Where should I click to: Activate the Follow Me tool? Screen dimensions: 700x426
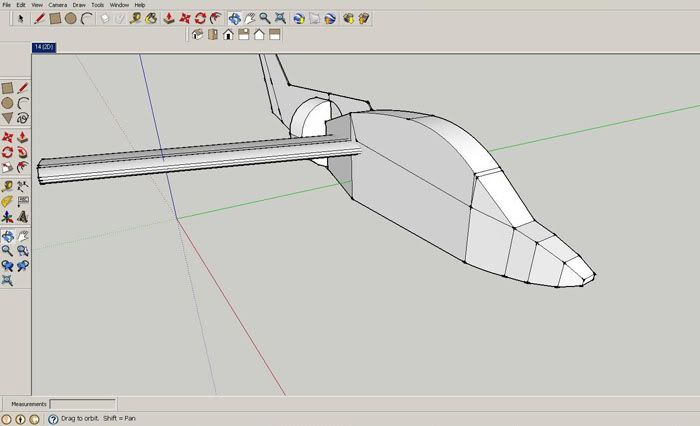pos(23,152)
